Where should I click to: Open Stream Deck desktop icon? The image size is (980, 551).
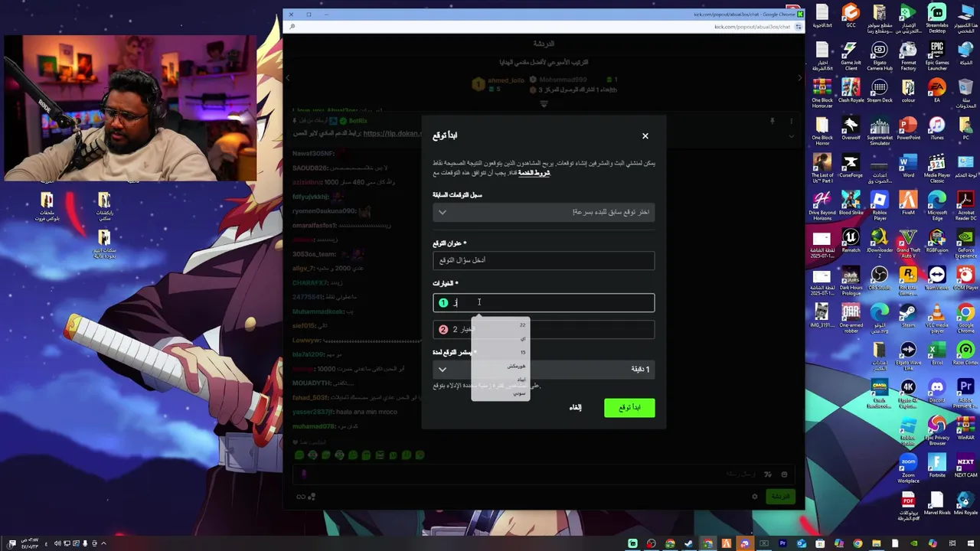tap(880, 90)
